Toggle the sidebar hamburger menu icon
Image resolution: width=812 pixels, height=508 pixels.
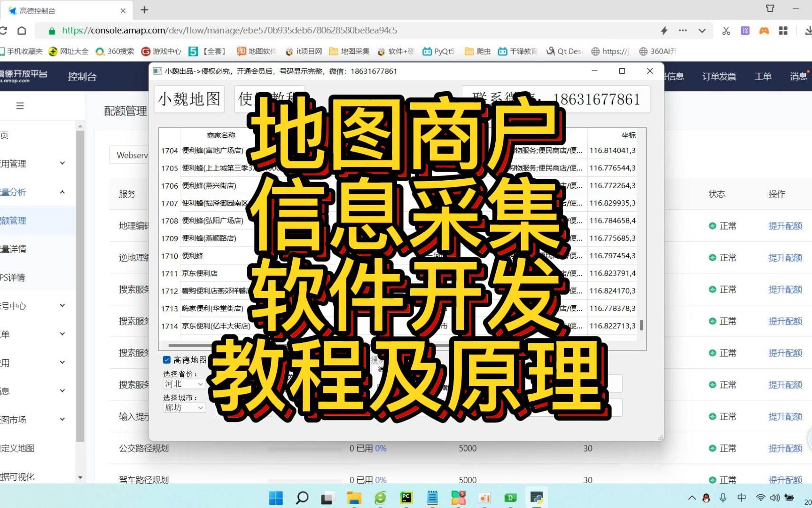(x=20, y=106)
